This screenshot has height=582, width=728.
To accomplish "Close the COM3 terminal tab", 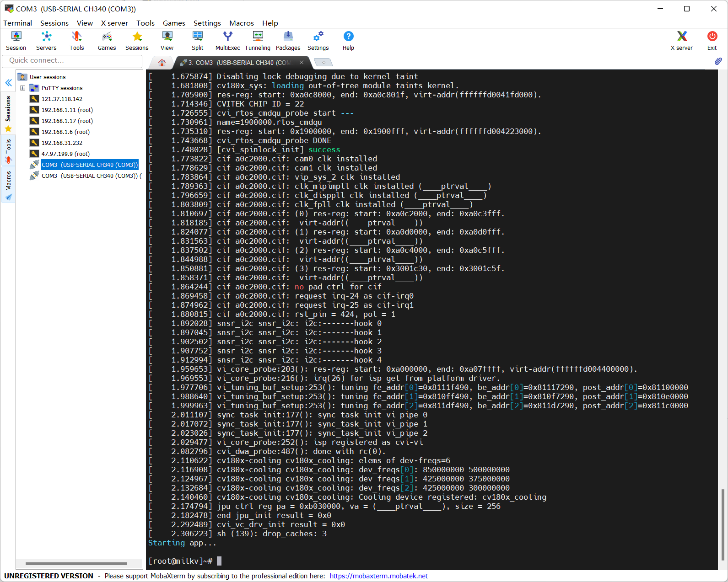I will [302, 62].
